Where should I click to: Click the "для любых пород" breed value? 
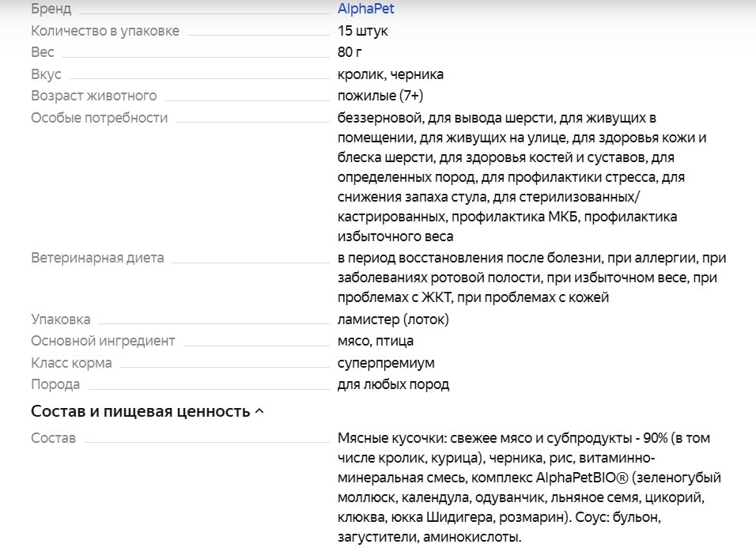pyautogui.click(x=393, y=384)
